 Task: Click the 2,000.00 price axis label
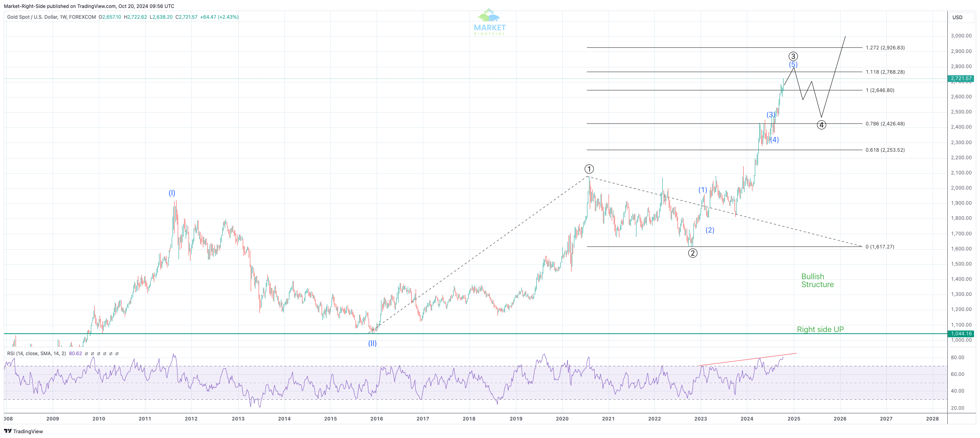click(961, 188)
